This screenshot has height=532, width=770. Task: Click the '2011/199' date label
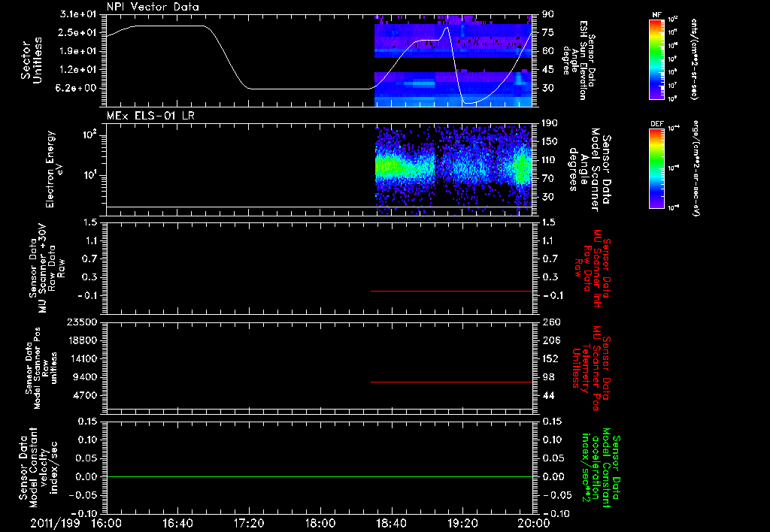click(55, 523)
